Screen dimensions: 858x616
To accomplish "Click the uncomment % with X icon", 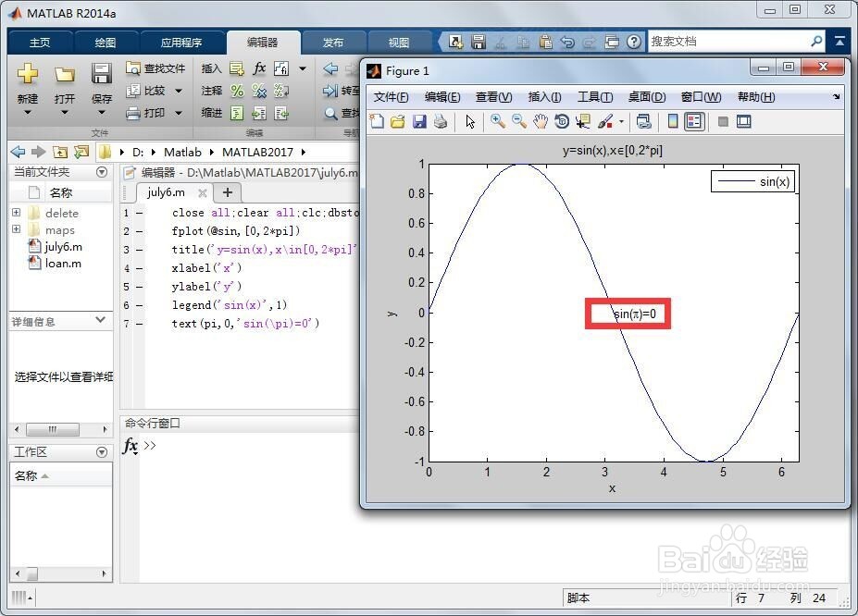I will [x=259, y=91].
